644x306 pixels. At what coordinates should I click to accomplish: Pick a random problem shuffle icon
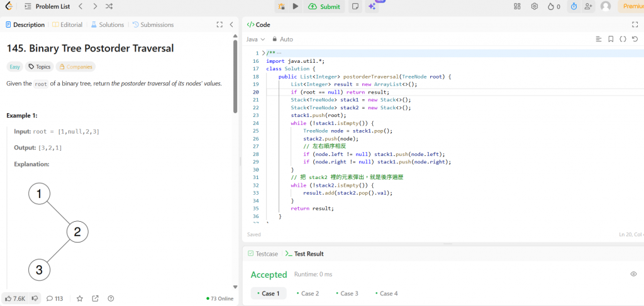(x=109, y=6)
